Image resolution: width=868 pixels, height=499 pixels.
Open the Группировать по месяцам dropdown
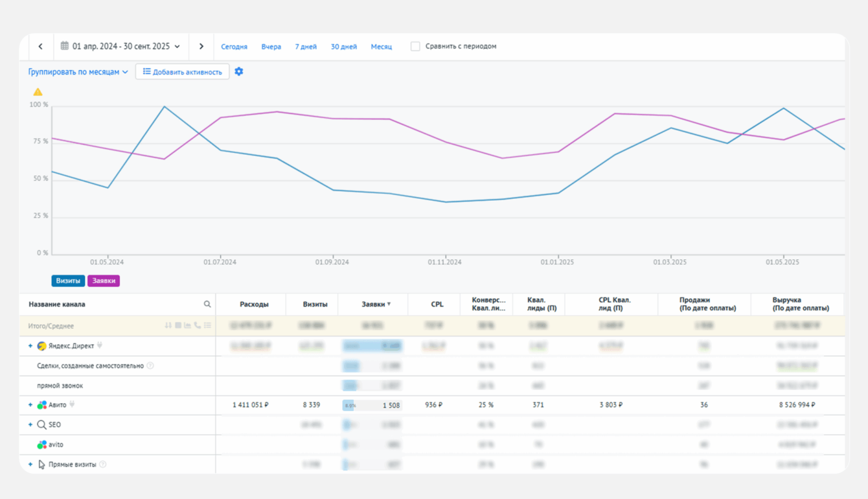(x=78, y=72)
